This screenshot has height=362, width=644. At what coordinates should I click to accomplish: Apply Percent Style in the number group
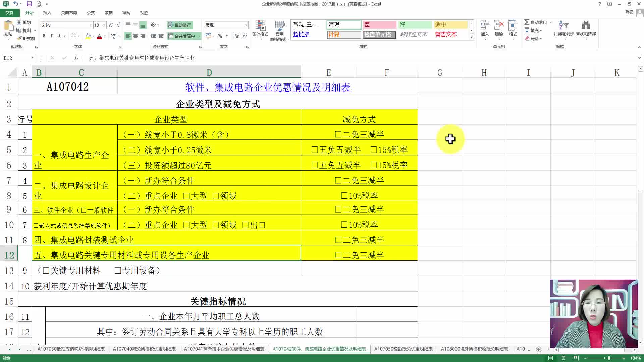pyautogui.click(x=220, y=35)
